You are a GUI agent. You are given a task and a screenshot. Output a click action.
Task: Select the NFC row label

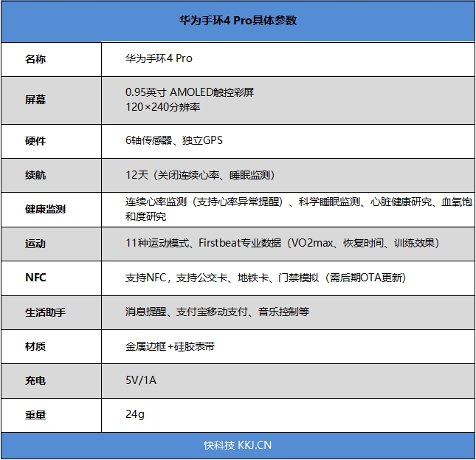click(35, 278)
